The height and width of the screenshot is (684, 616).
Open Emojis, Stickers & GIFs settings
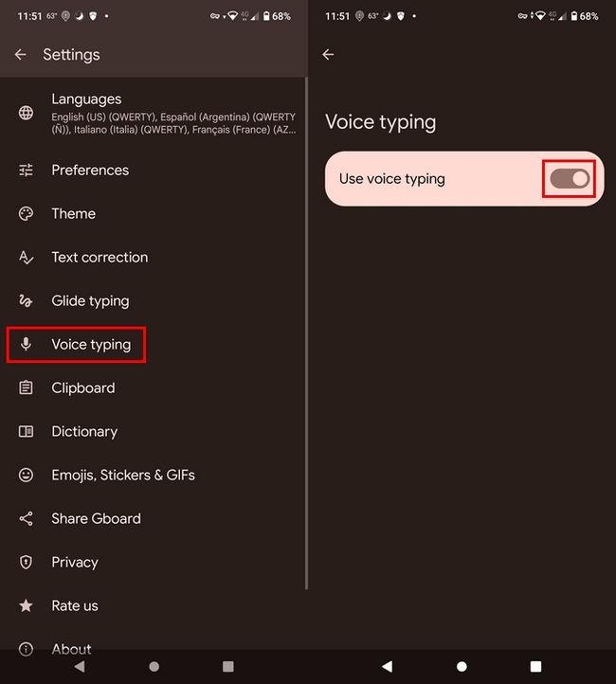[x=123, y=476]
